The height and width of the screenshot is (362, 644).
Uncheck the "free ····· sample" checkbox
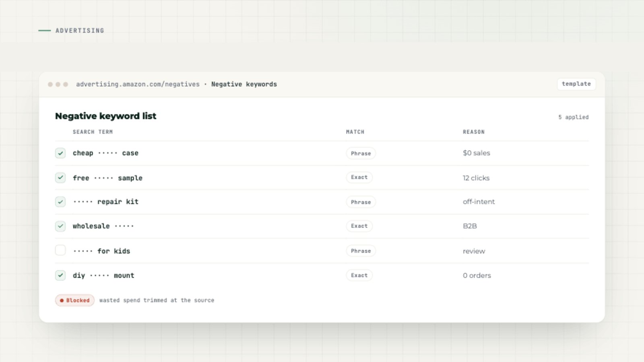point(60,177)
